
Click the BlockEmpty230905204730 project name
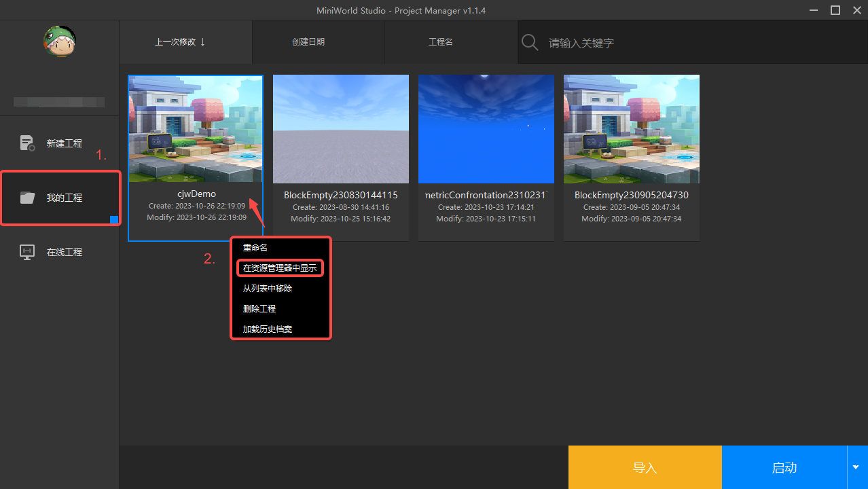[x=632, y=195]
